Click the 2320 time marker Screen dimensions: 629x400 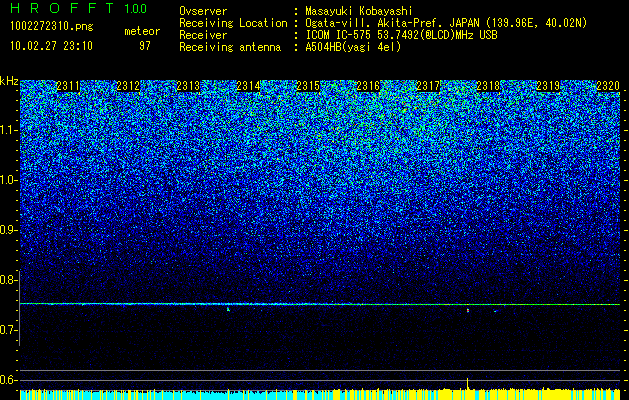(x=608, y=86)
